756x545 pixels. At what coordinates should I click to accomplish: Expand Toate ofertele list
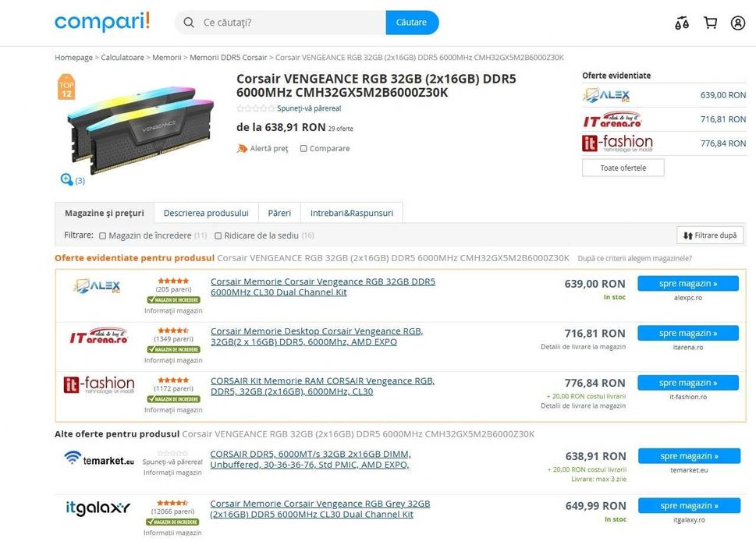click(623, 168)
